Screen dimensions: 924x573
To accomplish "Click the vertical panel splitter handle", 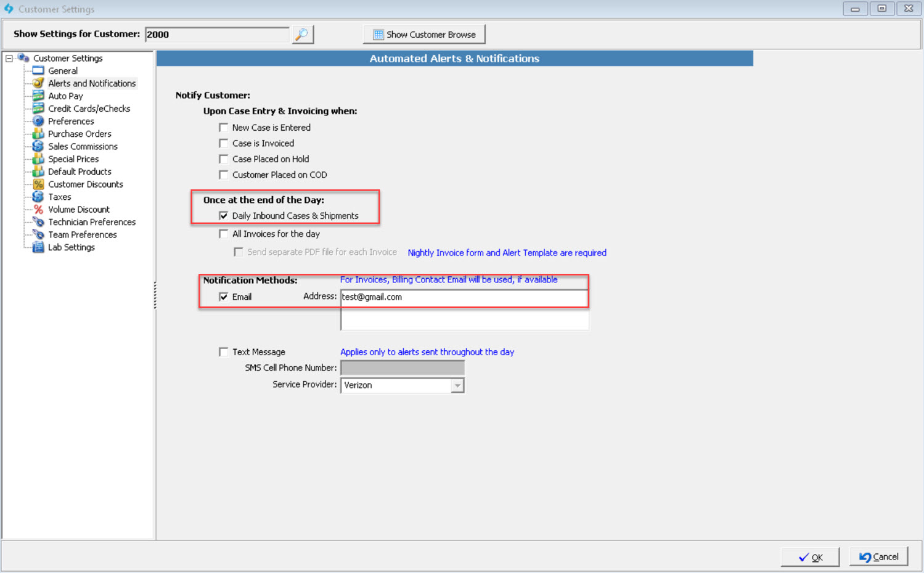I will coord(155,295).
